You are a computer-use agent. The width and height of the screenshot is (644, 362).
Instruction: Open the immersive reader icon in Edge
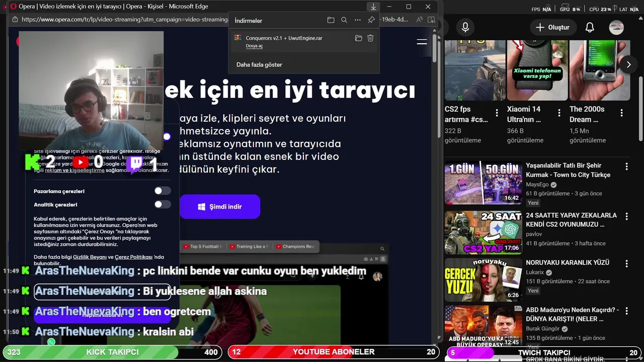coord(431,20)
